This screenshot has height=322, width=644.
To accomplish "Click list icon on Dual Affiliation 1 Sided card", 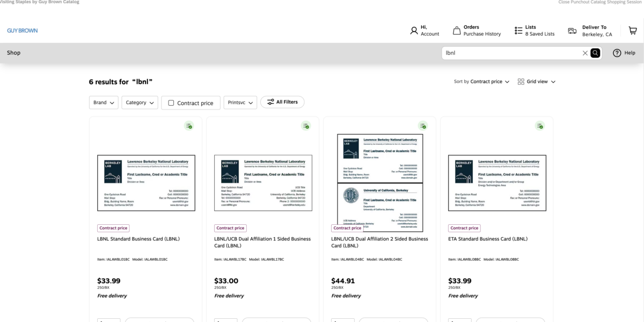I will (x=306, y=126).
